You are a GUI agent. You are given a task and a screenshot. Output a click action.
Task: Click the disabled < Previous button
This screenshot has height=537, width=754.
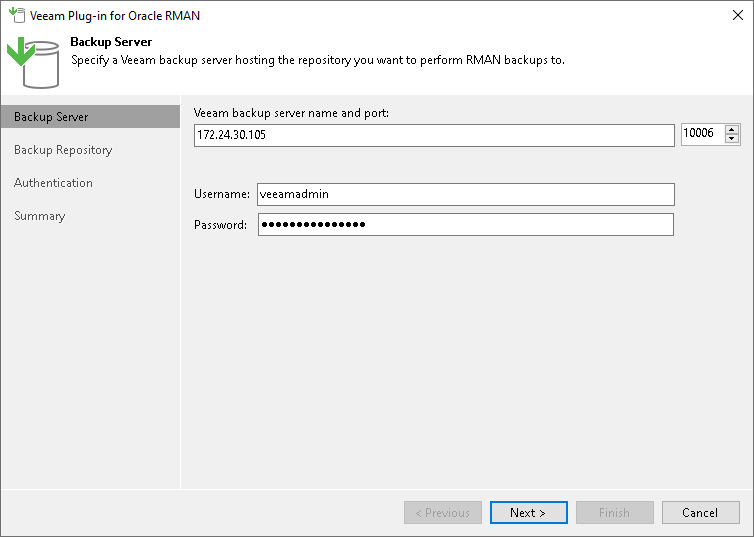point(443,512)
